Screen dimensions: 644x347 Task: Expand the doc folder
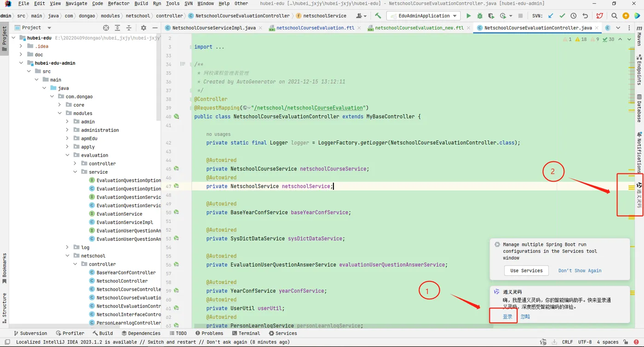[x=21, y=55]
